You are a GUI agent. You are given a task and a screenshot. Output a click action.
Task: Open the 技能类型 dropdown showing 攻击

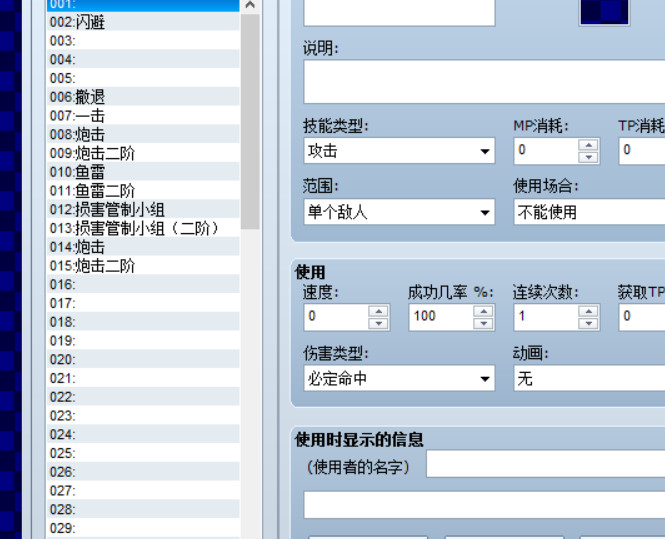coord(399,151)
